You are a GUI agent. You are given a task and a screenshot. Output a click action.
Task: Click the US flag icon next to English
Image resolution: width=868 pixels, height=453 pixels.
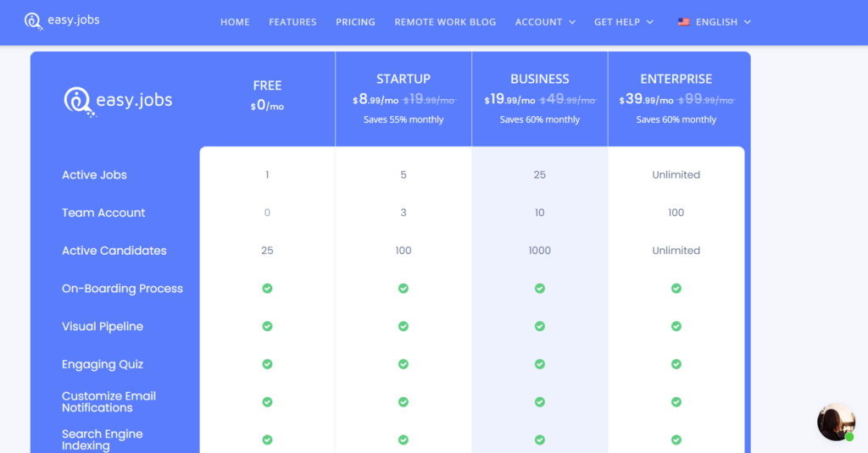684,22
